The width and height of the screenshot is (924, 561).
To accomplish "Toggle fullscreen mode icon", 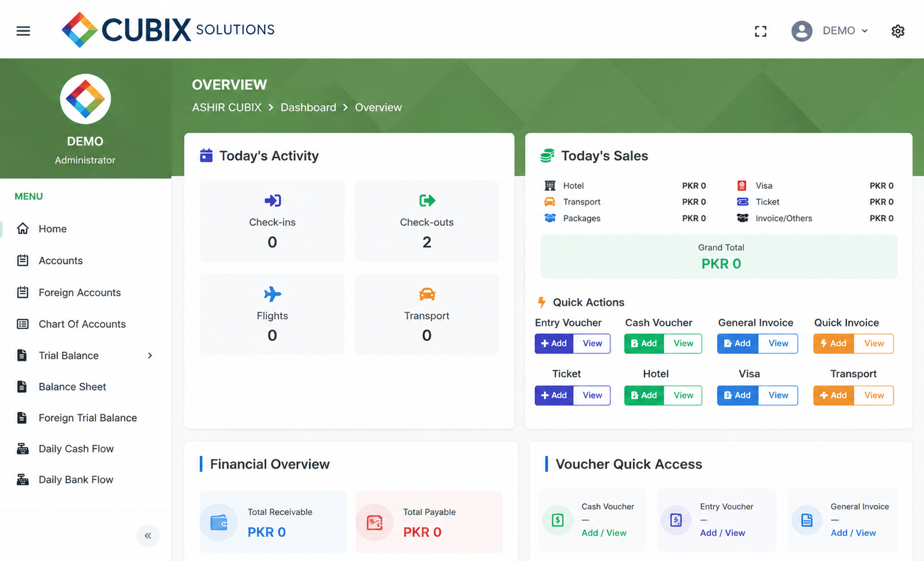I will click(x=761, y=31).
